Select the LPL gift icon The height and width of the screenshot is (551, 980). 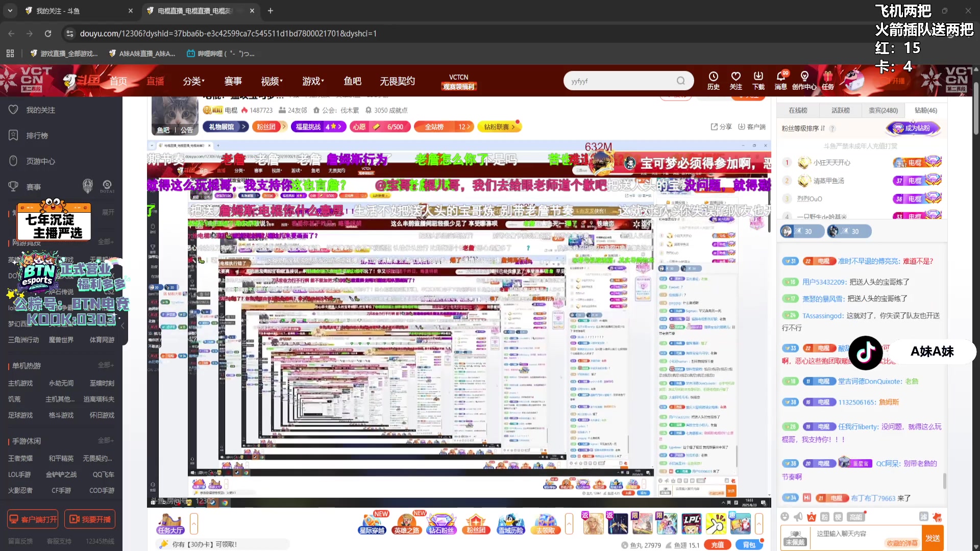691,523
